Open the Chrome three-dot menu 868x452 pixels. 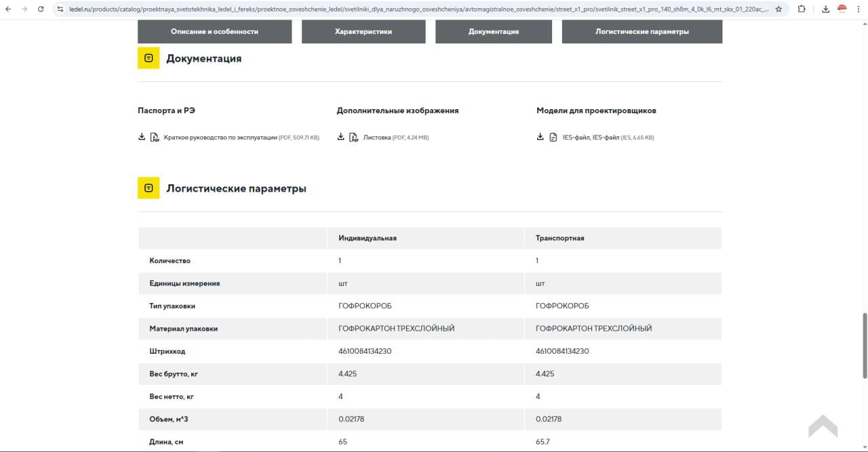tap(860, 10)
